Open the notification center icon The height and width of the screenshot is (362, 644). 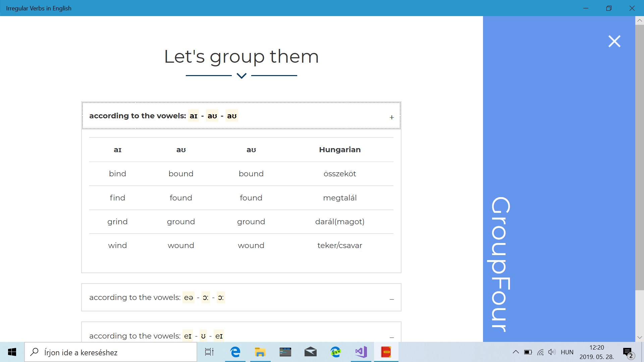click(628, 352)
